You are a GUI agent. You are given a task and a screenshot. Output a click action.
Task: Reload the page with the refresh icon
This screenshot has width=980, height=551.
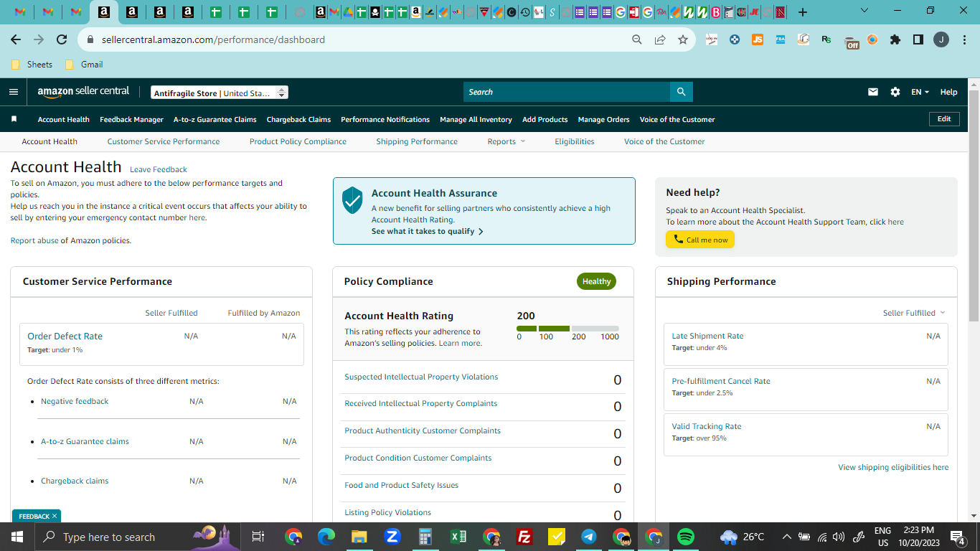pyautogui.click(x=62, y=40)
